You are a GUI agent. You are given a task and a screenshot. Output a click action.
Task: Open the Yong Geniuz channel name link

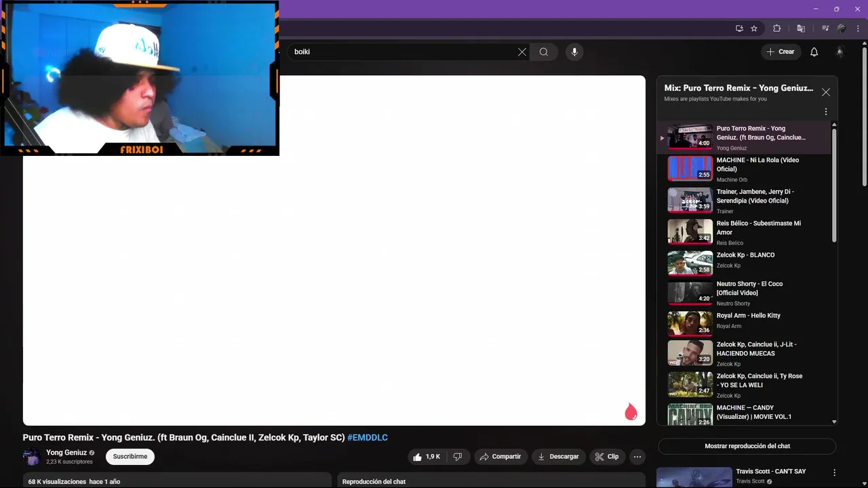click(66, 453)
